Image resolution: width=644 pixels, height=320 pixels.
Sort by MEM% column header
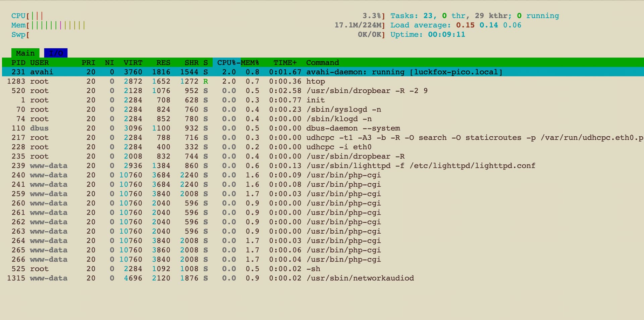[x=250, y=62]
